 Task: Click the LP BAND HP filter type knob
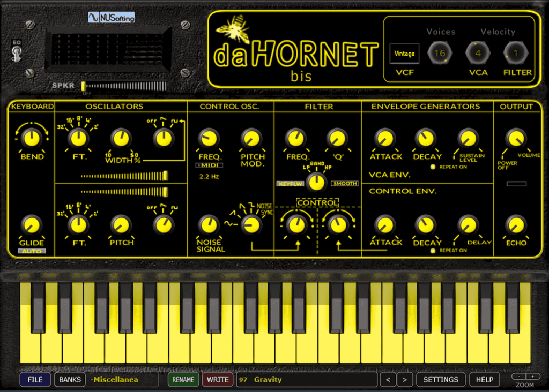coord(316,182)
